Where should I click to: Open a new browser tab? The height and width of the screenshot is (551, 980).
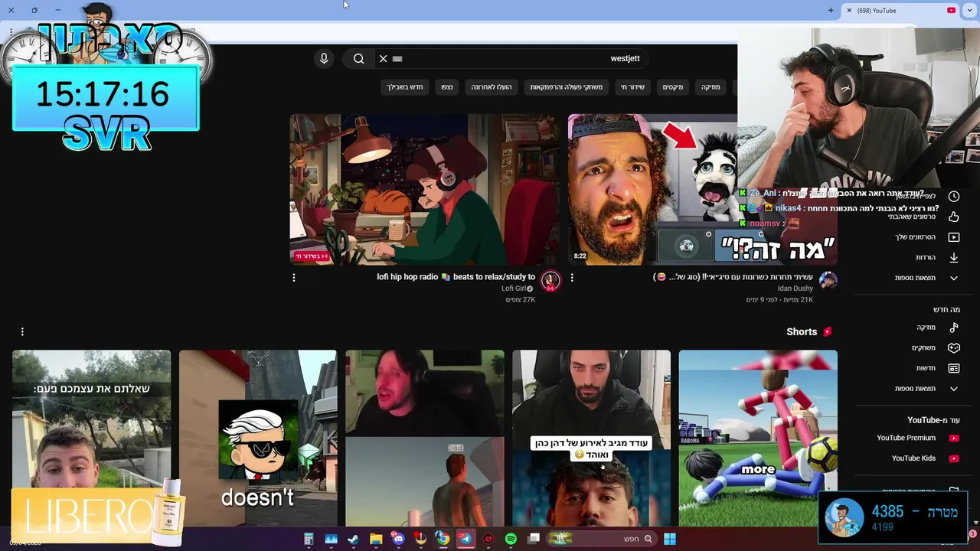831,11
